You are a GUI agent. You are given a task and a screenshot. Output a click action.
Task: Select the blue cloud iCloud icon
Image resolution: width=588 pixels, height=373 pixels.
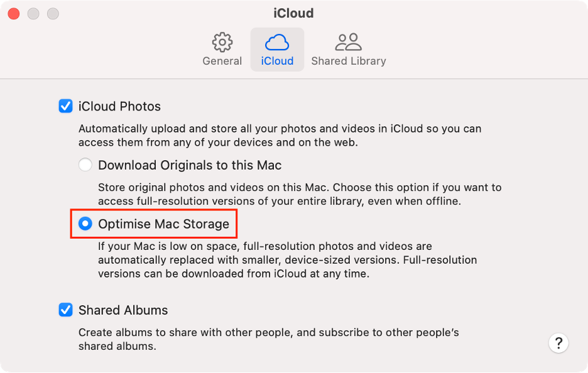(x=277, y=42)
